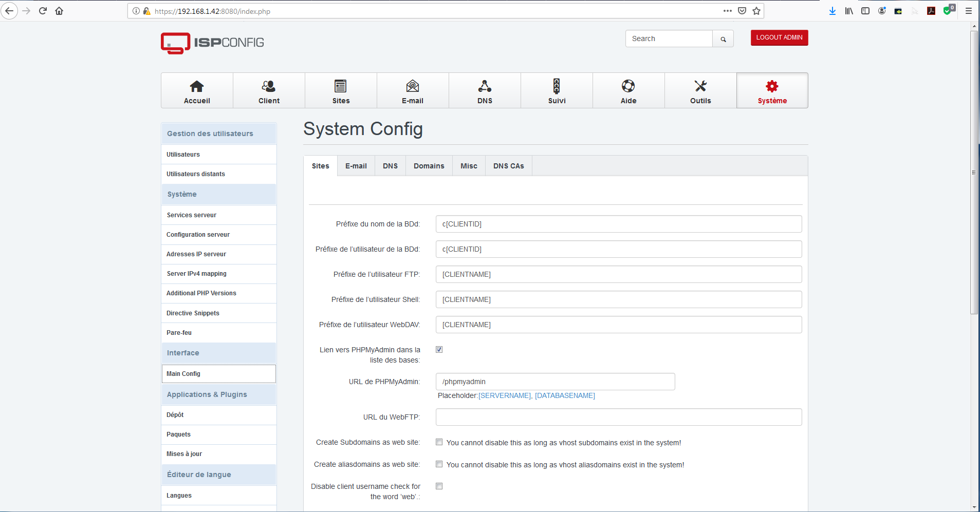
Task: Click the insecure connection lock icon
Action: pos(146,11)
